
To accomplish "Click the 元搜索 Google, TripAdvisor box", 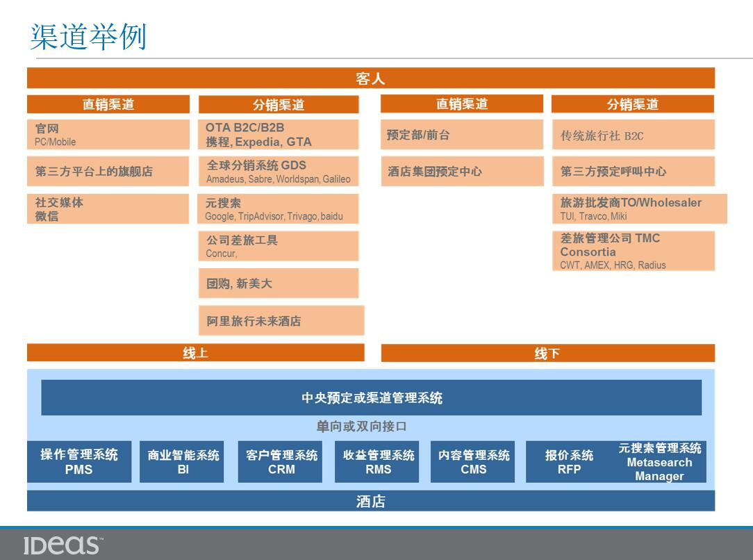I will coord(278,209).
